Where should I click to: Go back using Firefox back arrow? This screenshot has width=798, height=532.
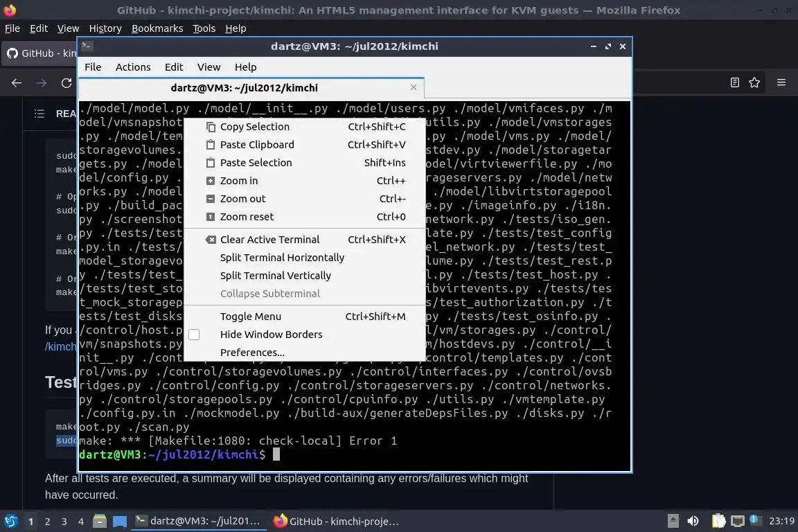[17, 82]
